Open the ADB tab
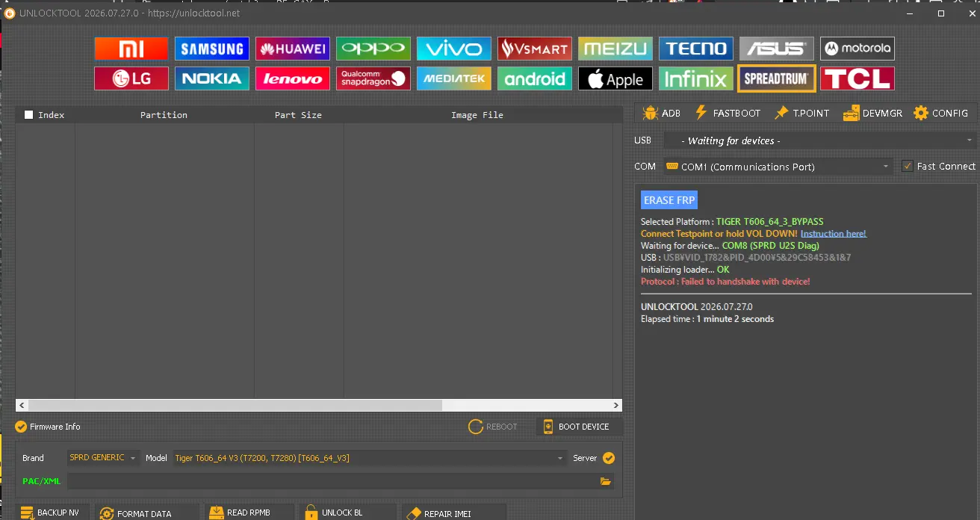This screenshot has height=520, width=980. pyautogui.click(x=661, y=113)
